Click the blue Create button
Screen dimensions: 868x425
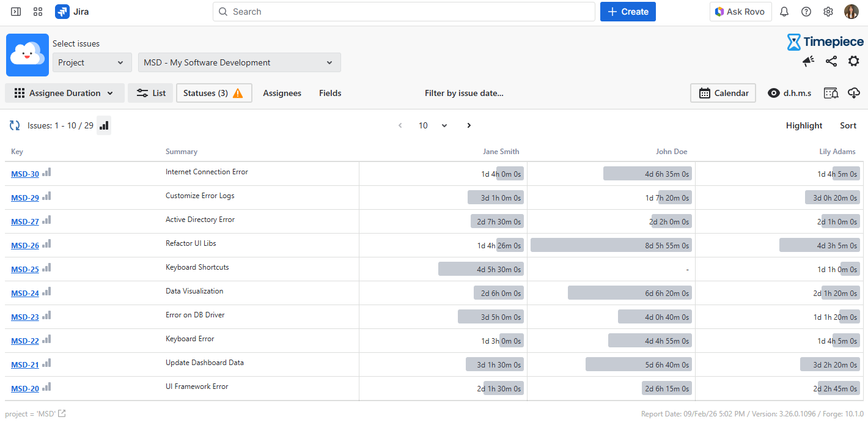628,12
